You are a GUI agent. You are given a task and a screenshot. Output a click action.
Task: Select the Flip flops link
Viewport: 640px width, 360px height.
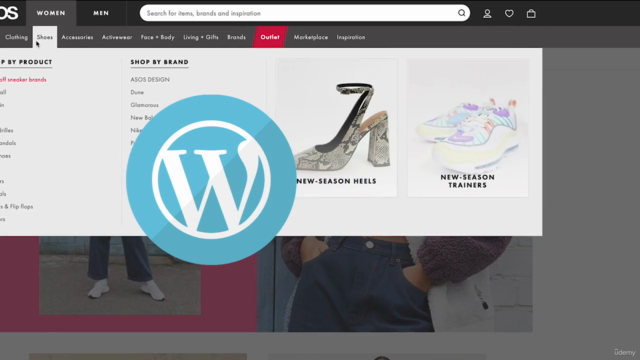17,207
